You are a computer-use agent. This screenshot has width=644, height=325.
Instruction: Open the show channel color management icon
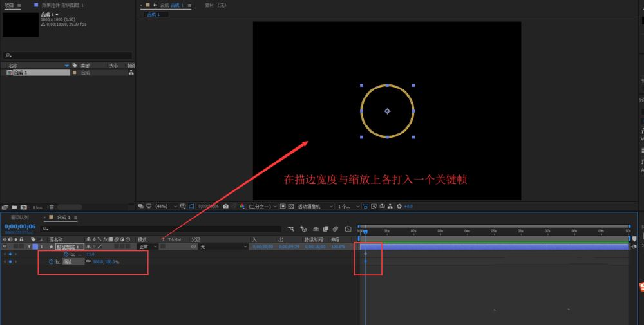point(242,207)
